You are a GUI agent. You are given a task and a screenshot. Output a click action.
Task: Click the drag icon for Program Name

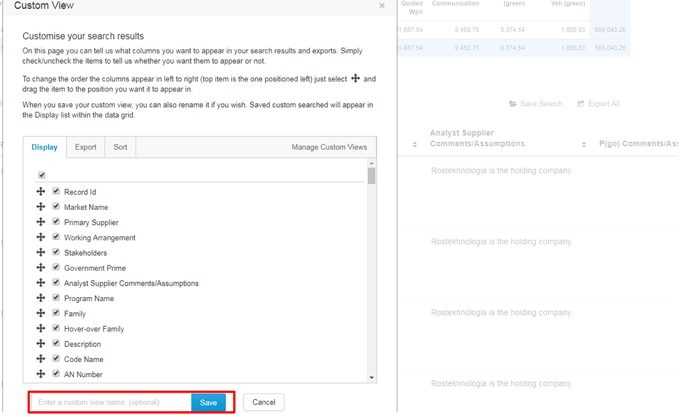41,298
